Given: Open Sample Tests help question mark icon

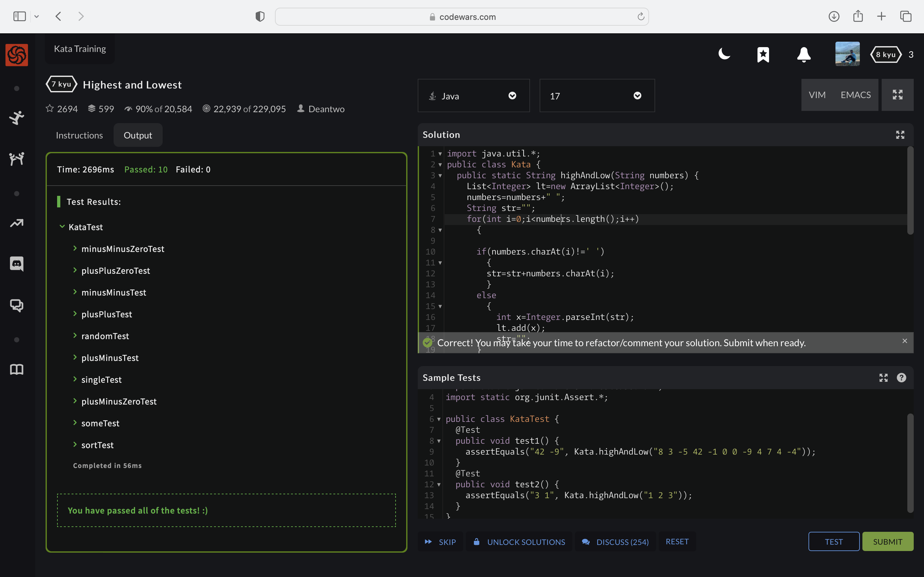Looking at the screenshot, I should [x=901, y=377].
